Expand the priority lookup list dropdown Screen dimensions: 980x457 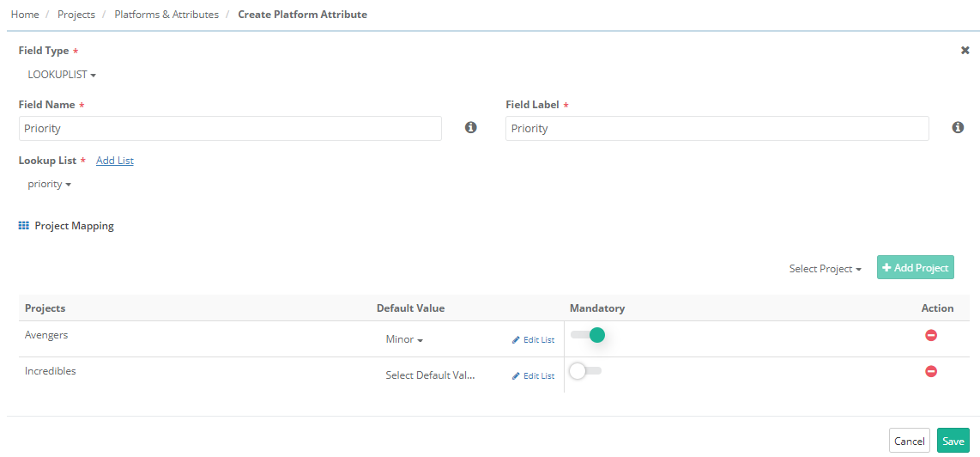coord(49,184)
